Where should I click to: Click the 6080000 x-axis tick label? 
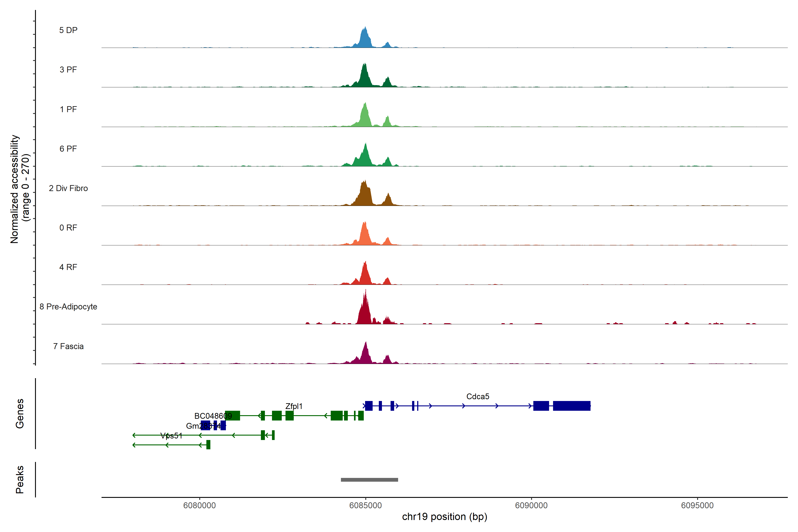pyautogui.click(x=199, y=505)
